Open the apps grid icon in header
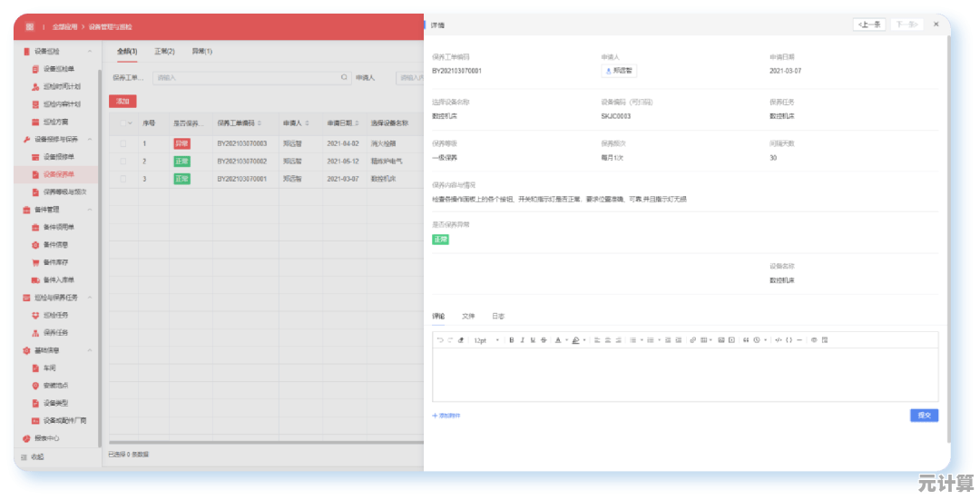The image size is (980, 500). (x=29, y=27)
